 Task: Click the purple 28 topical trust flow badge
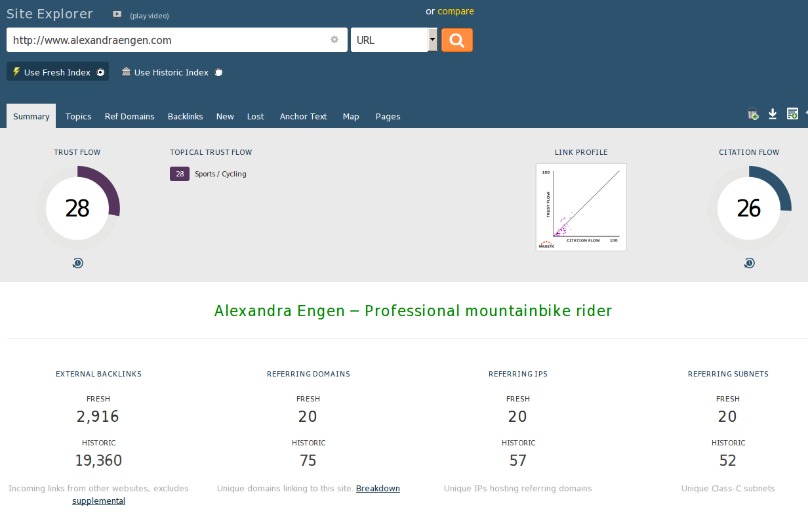pos(180,174)
